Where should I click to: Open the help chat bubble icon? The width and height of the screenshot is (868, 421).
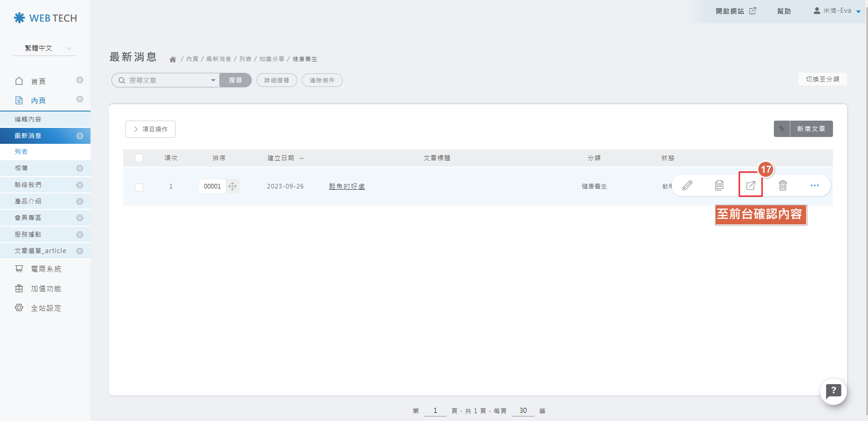click(x=833, y=391)
